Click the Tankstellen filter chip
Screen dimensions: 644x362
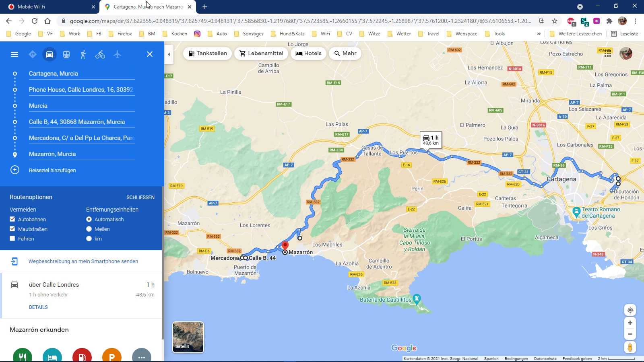click(x=207, y=53)
